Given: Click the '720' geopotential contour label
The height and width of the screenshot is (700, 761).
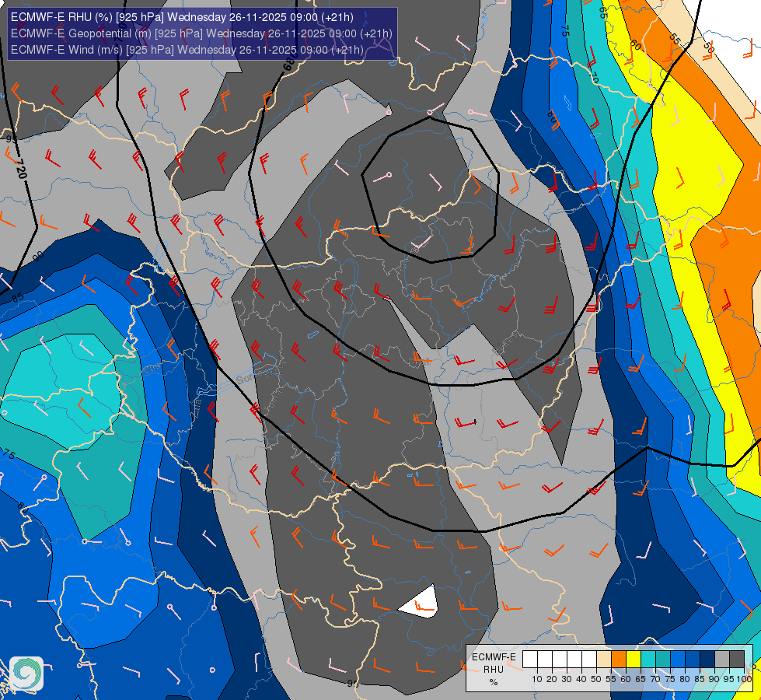Looking at the screenshot, I should (20, 168).
